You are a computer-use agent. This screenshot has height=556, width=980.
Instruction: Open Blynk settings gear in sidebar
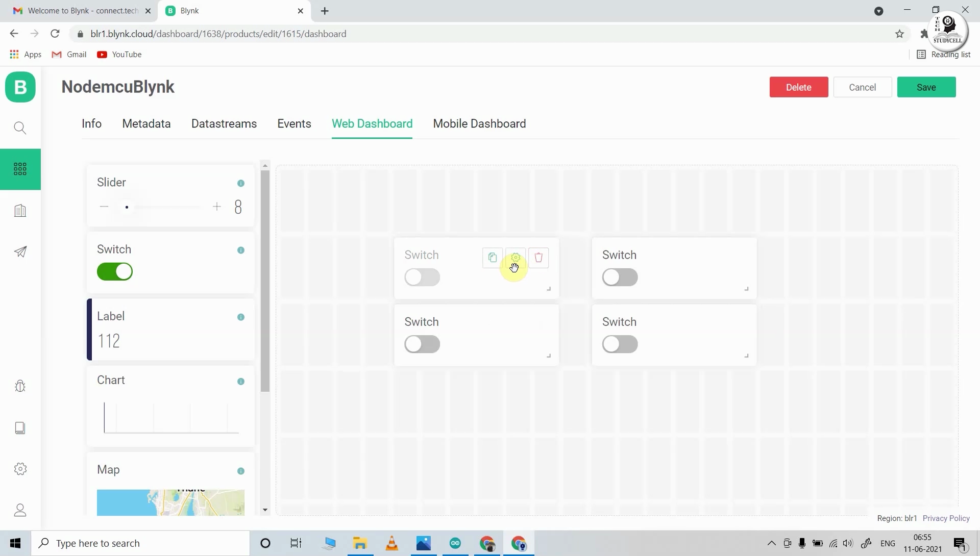pyautogui.click(x=20, y=469)
